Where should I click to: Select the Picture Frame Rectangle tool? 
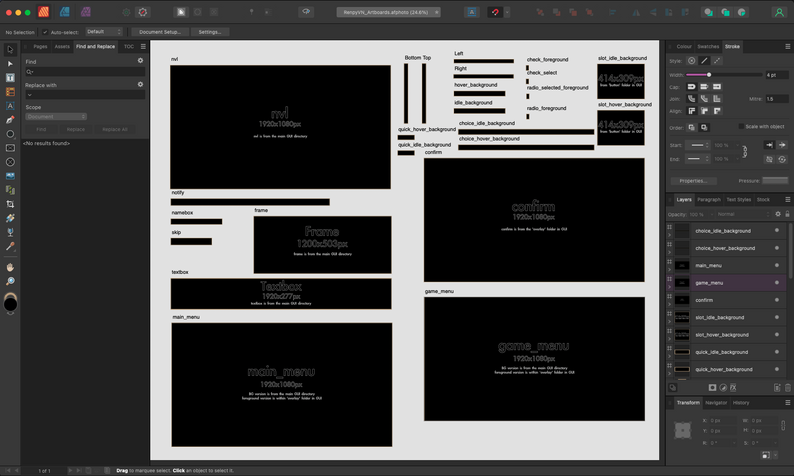(10, 148)
